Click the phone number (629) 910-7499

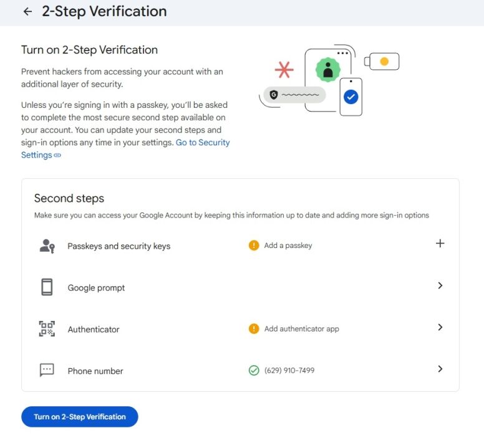[289, 371]
